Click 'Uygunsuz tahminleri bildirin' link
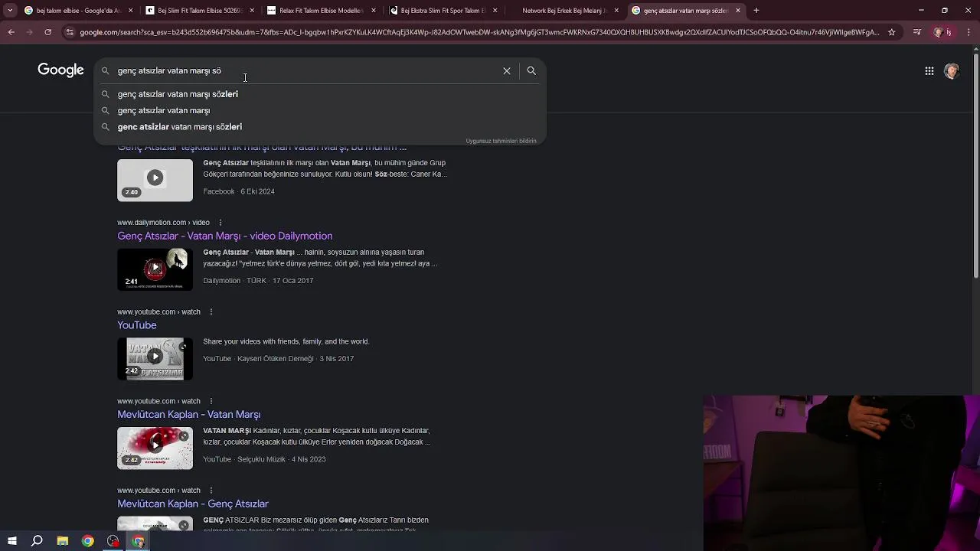Image resolution: width=980 pixels, height=551 pixels. click(x=501, y=141)
